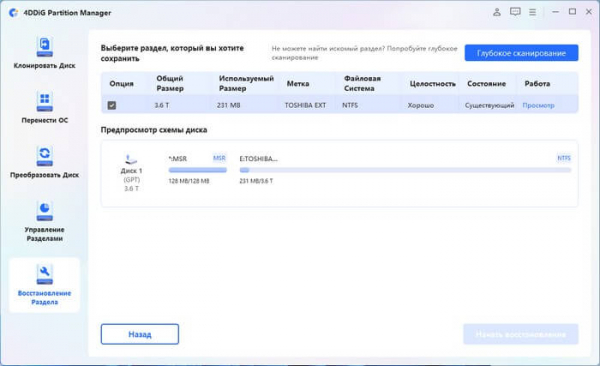Go back with the Назад button
Screen dimensions: 600x366
tap(140, 334)
